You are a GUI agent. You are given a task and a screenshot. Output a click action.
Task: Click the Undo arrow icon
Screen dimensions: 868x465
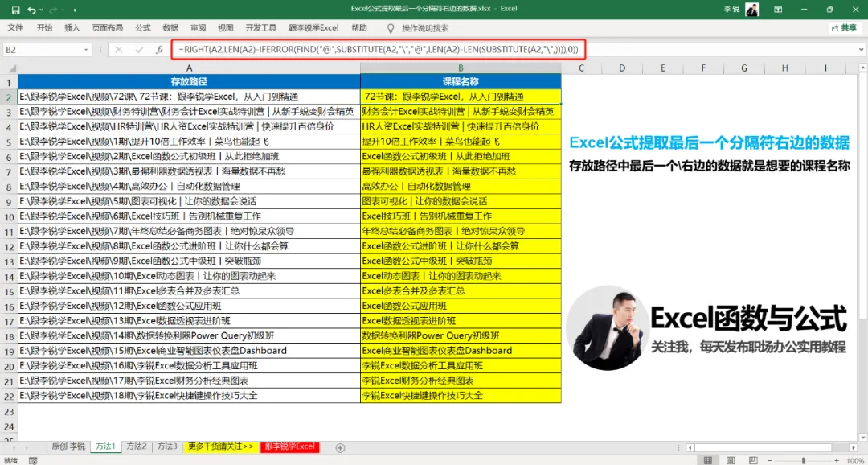pos(31,10)
